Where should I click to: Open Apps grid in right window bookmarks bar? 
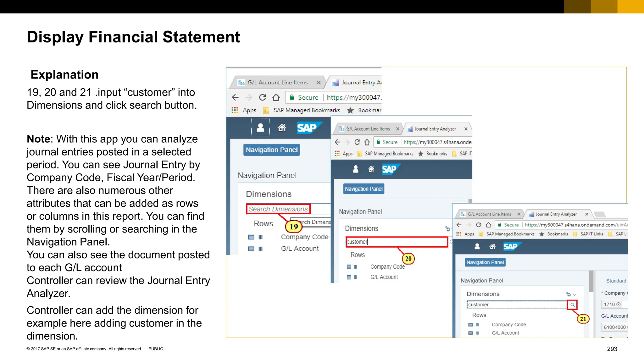click(x=458, y=234)
